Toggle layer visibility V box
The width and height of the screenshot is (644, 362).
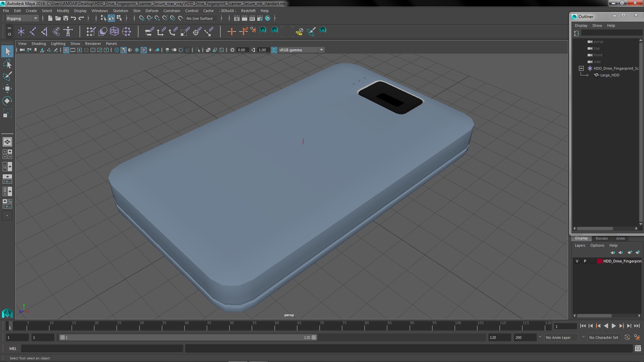tap(577, 261)
